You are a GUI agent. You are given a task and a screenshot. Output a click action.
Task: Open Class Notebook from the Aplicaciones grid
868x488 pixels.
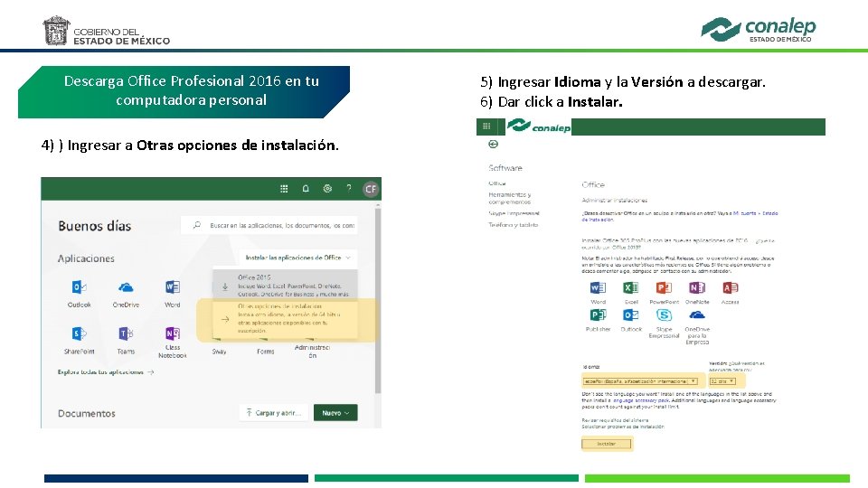coord(172,342)
